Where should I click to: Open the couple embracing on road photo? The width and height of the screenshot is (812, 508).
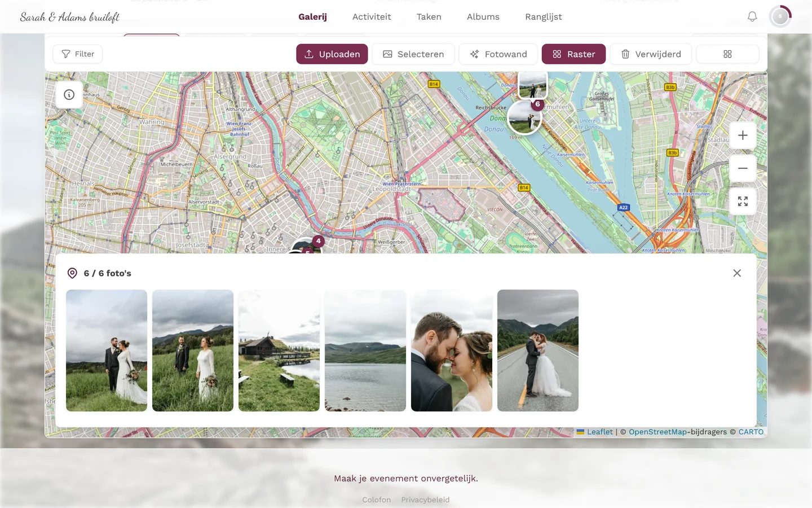coord(538,351)
